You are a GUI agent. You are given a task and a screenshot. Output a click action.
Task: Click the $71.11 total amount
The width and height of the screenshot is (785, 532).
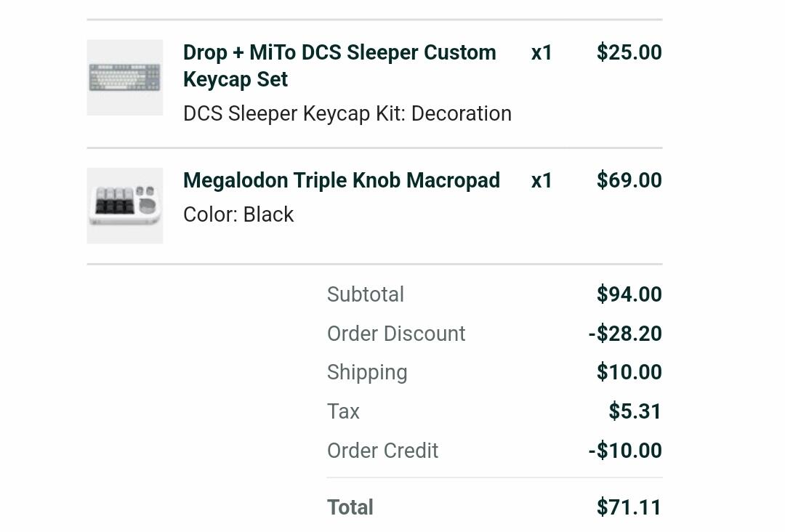coord(629,507)
